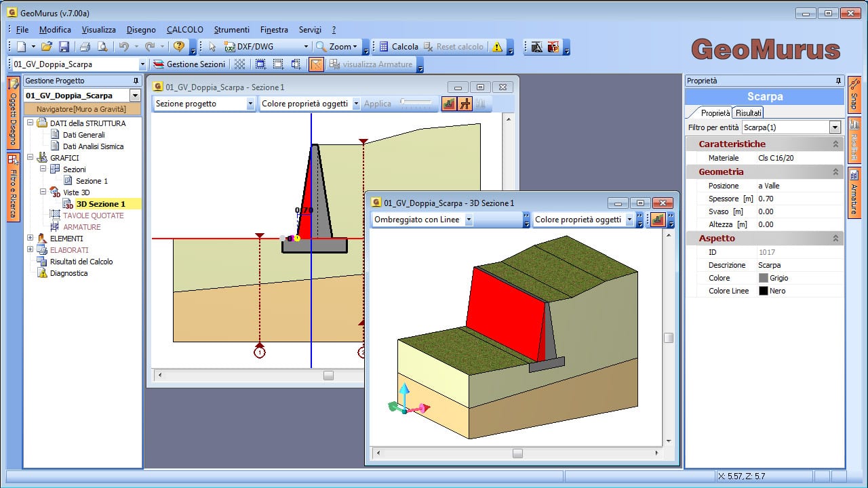Collapse the GRAFICI tree node
Viewport: 868px width, 488px height.
pos(31,158)
